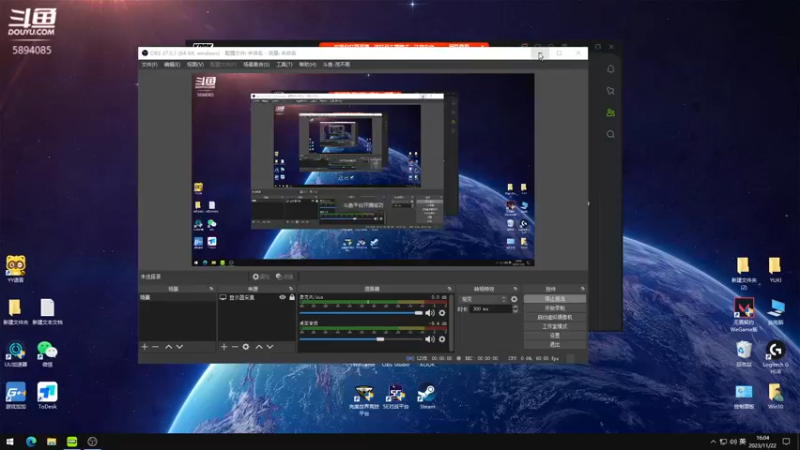
Task: Click the transition duration 300 ms field
Action: tap(490, 309)
